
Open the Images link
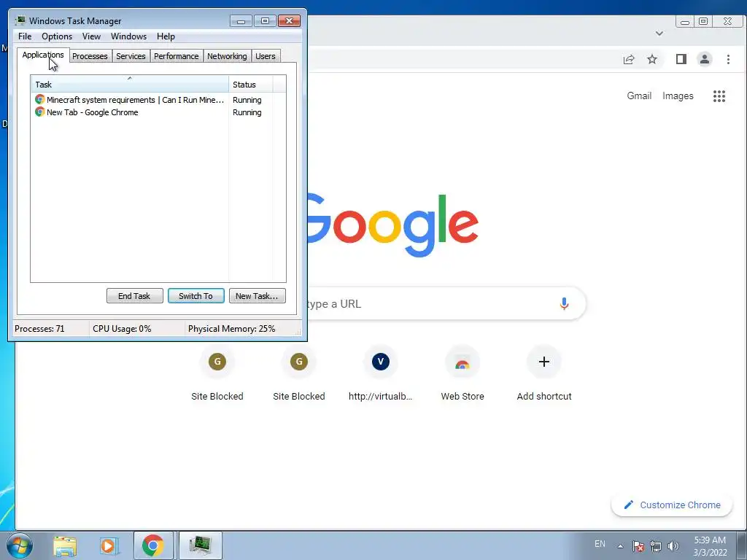[x=678, y=96]
